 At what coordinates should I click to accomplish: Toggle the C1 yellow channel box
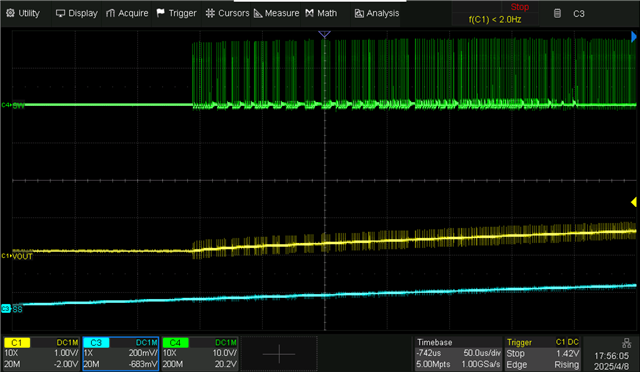(40, 353)
